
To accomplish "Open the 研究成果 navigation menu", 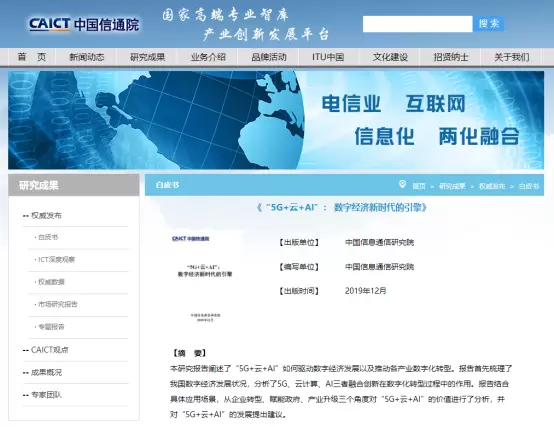I will [147, 57].
